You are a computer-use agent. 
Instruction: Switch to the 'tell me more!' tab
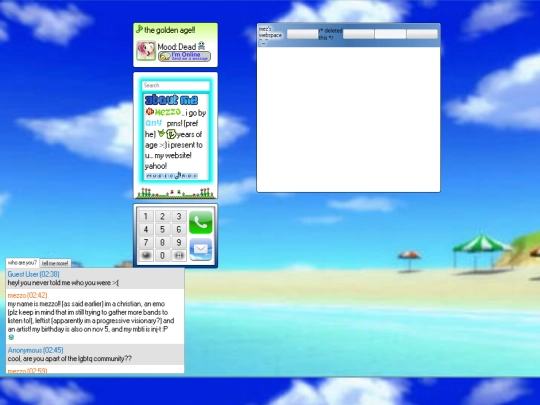55,263
